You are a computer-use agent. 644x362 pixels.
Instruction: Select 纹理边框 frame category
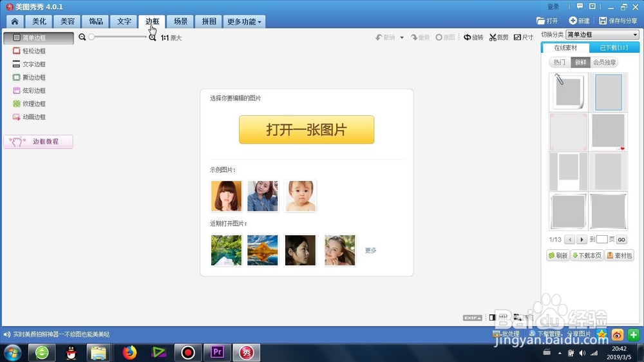(29, 104)
